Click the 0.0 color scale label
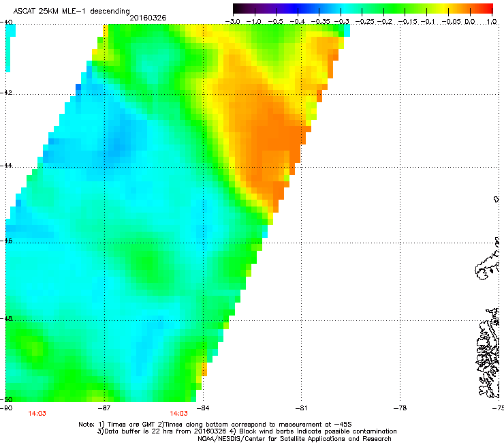This screenshot has height=443, width=504. 470,22
